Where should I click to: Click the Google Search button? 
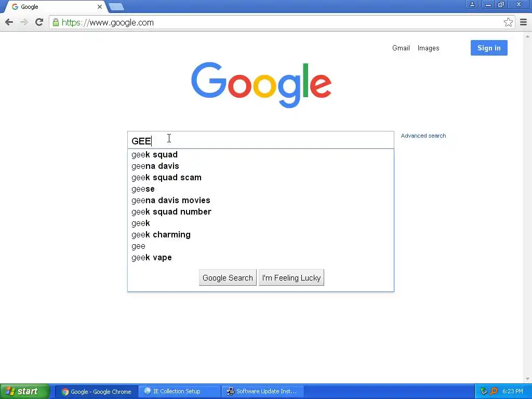(x=228, y=278)
